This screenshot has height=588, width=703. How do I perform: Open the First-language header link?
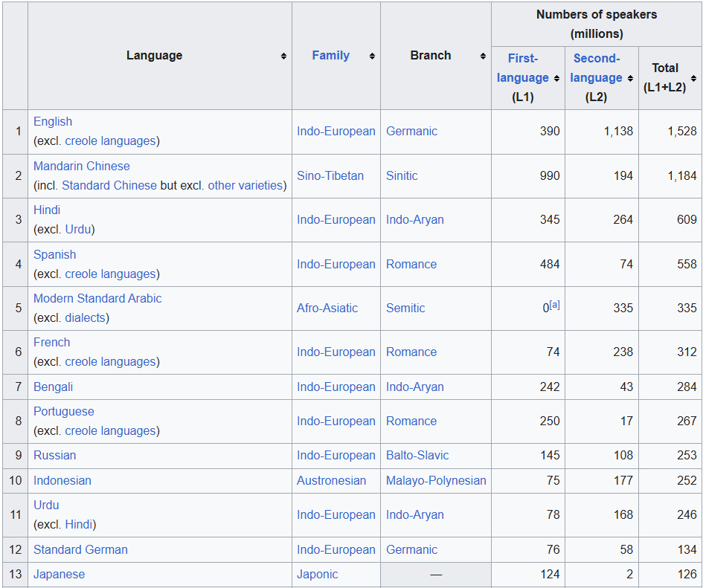[x=523, y=68]
